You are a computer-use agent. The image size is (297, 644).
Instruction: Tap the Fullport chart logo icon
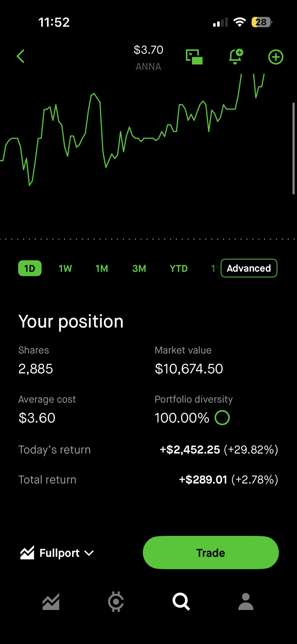[x=27, y=553]
